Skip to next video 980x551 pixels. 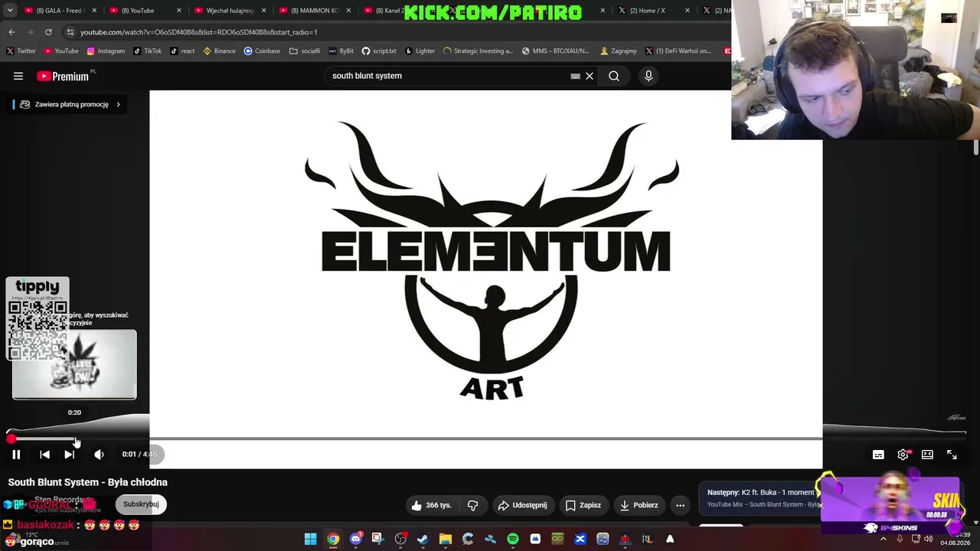tap(69, 455)
